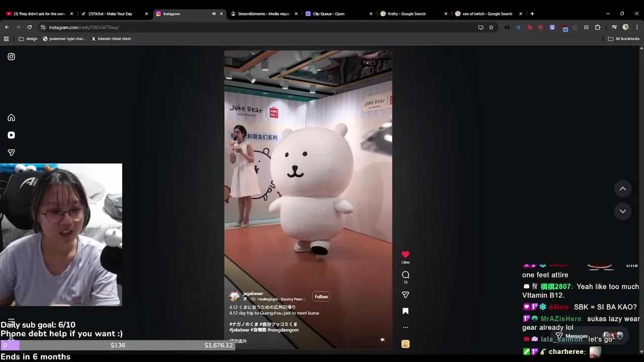This screenshot has width=644, height=362.
Task: Open the blue sound-wave extension
Action: pyautogui.click(x=518, y=27)
